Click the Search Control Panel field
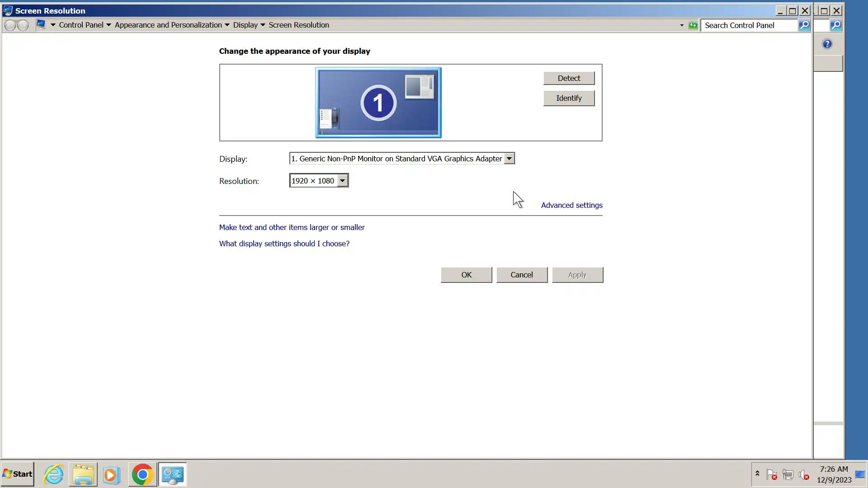 pyautogui.click(x=748, y=25)
